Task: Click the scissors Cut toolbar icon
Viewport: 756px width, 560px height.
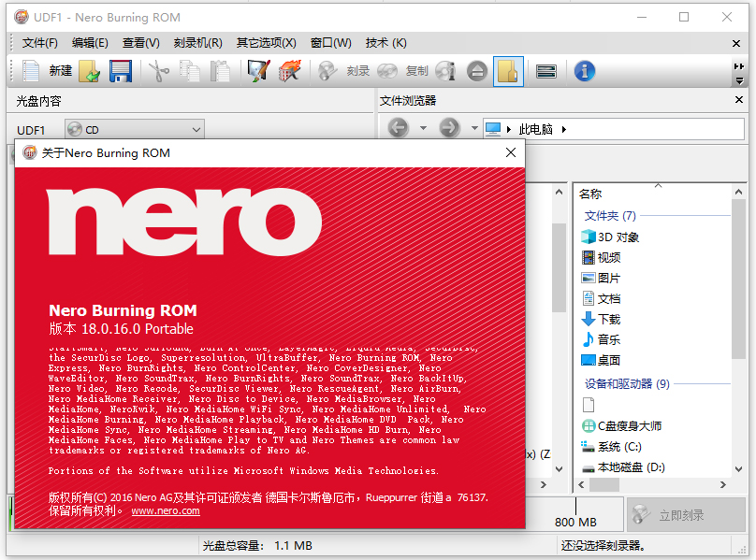Action: coord(156,71)
